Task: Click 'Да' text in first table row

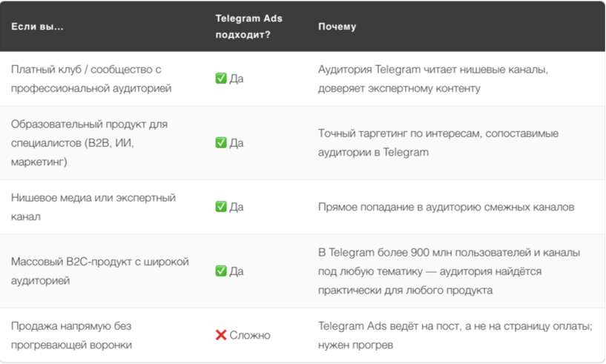Action: point(237,79)
